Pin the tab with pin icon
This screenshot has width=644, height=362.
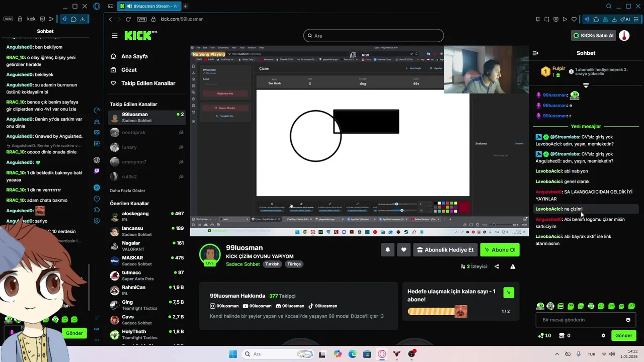click(537, 19)
